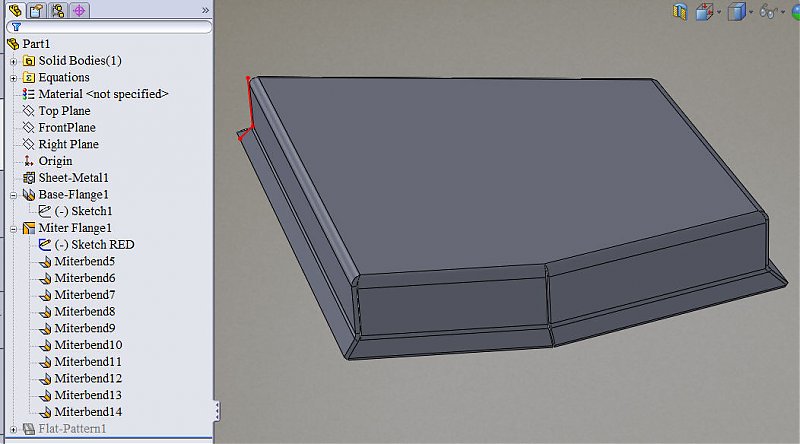The width and height of the screenshot is (800, 444).
Task: Click the Miterbend5 label
Action: pos(85,261)
